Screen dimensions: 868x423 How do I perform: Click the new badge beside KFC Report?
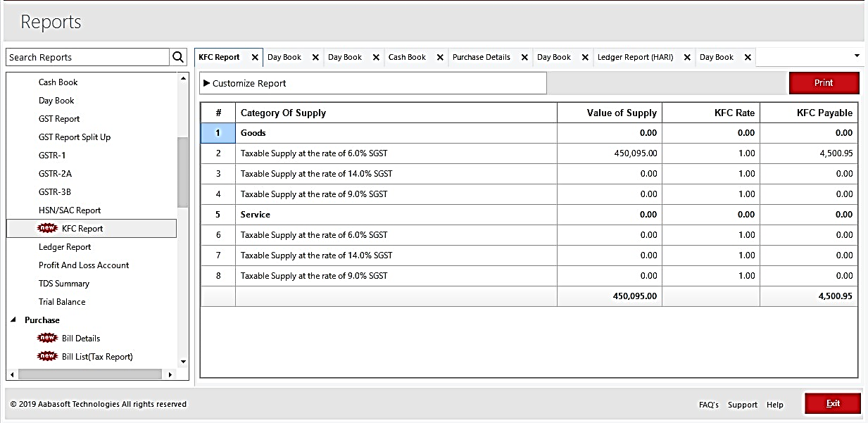47,228
